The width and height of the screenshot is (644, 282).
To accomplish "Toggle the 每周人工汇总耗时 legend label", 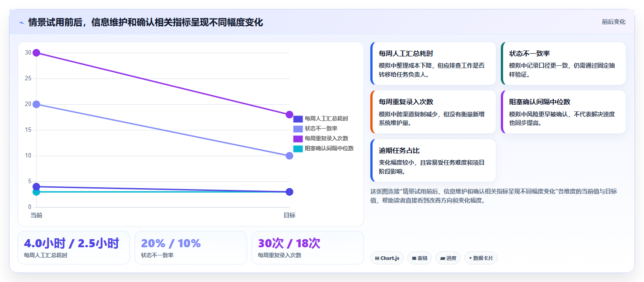I will pyautogui.click(x=327, y=119).
